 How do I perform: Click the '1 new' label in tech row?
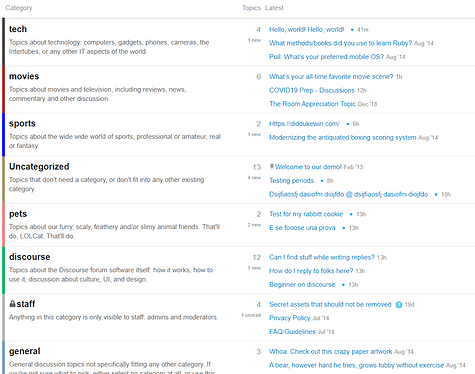click(254, 40)
